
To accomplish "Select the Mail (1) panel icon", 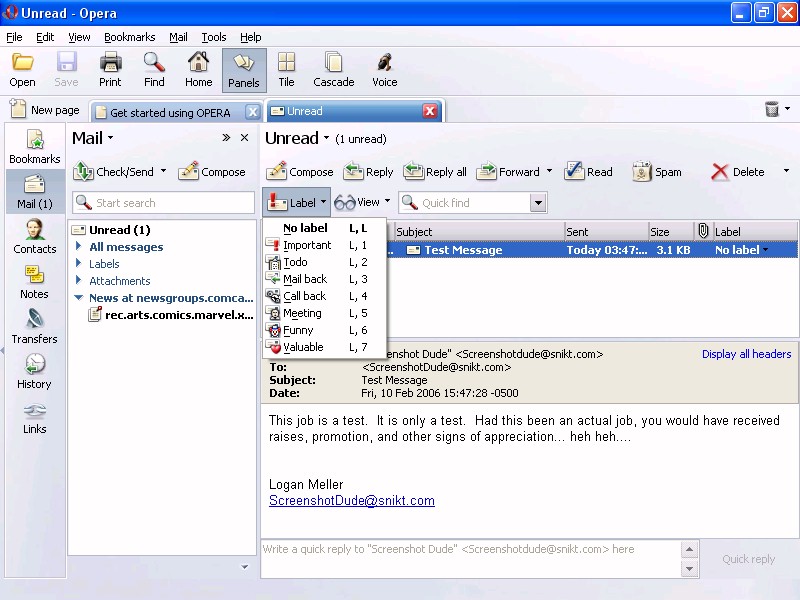I will pos(35,192).
